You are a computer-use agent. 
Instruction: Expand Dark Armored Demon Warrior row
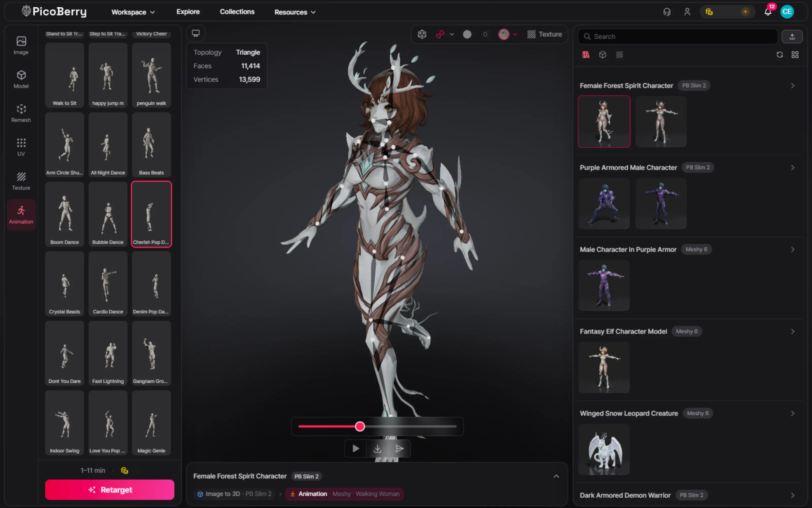(792, 495)
